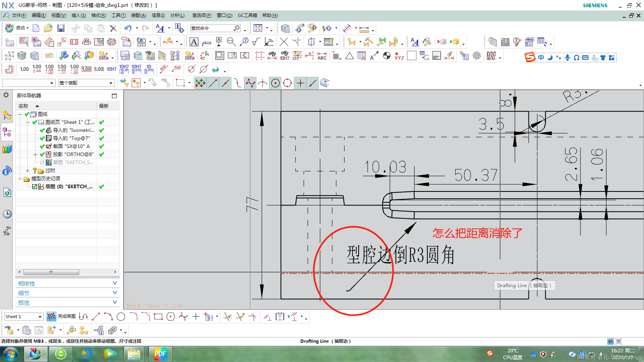The image size is (644, 362).
Task: Open the 编辑(E) menu
Action: coord(39,15)
